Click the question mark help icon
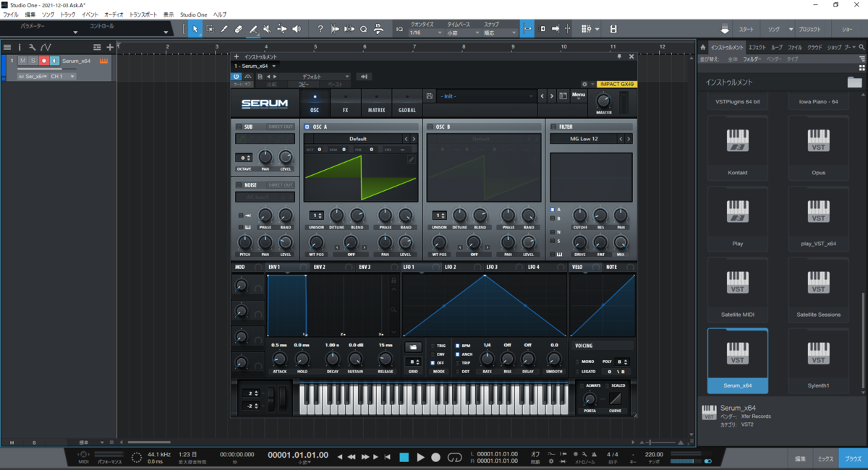 tap(320, 29)
